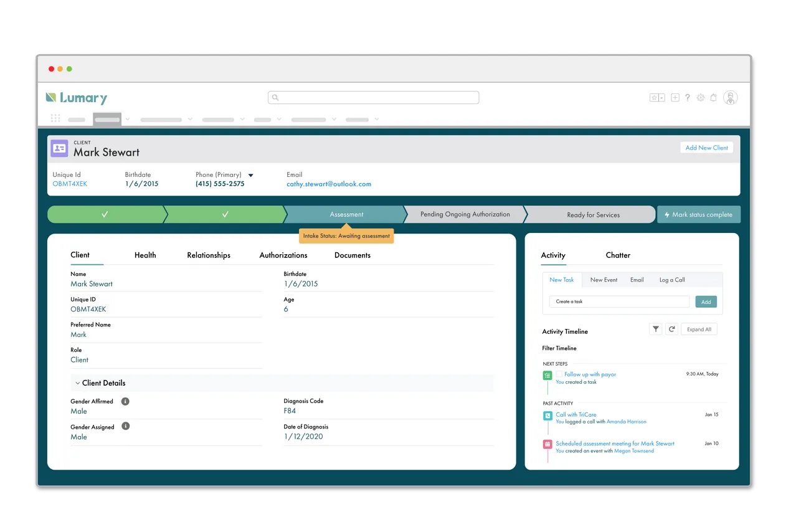This screenshot has width=791, height=532.
Task: Open the favorites star icon
Action: 654,98
